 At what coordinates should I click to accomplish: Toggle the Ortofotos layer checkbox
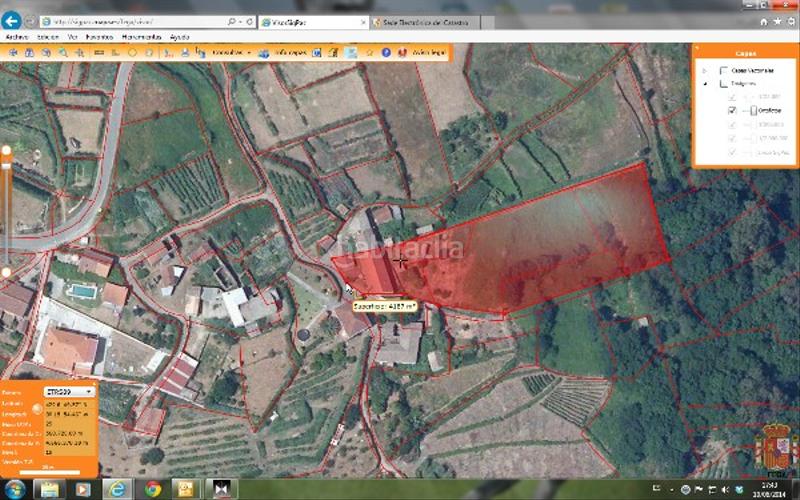[733, 110]
